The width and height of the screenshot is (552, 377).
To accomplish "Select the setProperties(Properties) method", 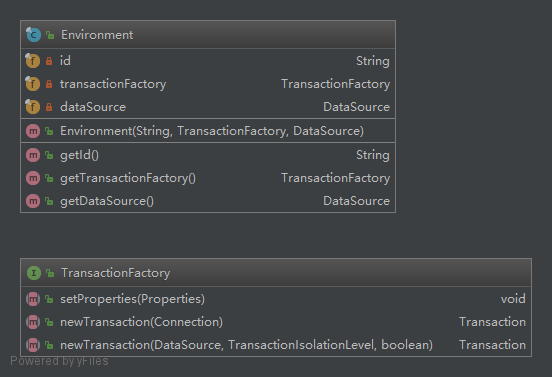I will (x=276, y=299).
